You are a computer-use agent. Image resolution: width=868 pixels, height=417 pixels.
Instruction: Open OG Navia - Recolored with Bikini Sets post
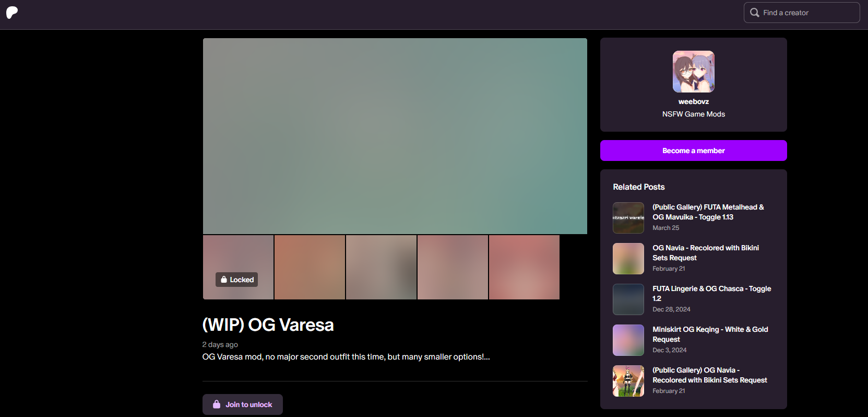706,253
